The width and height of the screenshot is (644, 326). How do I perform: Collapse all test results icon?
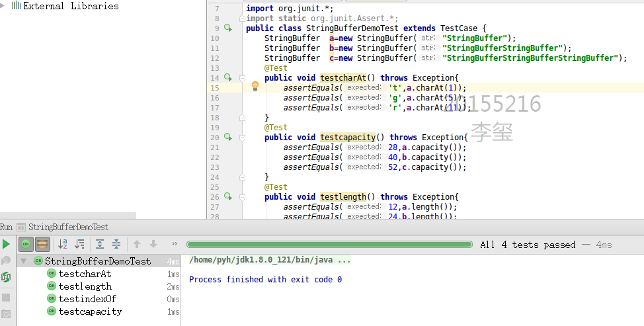pyautogui.click(x=116, y=244)
